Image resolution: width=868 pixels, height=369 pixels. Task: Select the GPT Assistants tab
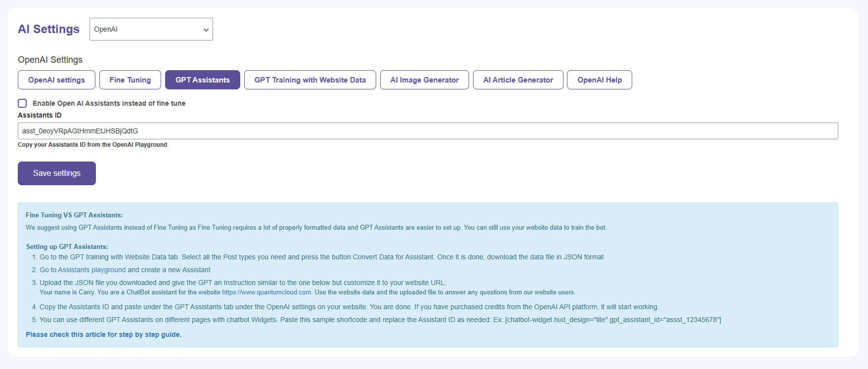pyautogui.click(x=203, y=80)
